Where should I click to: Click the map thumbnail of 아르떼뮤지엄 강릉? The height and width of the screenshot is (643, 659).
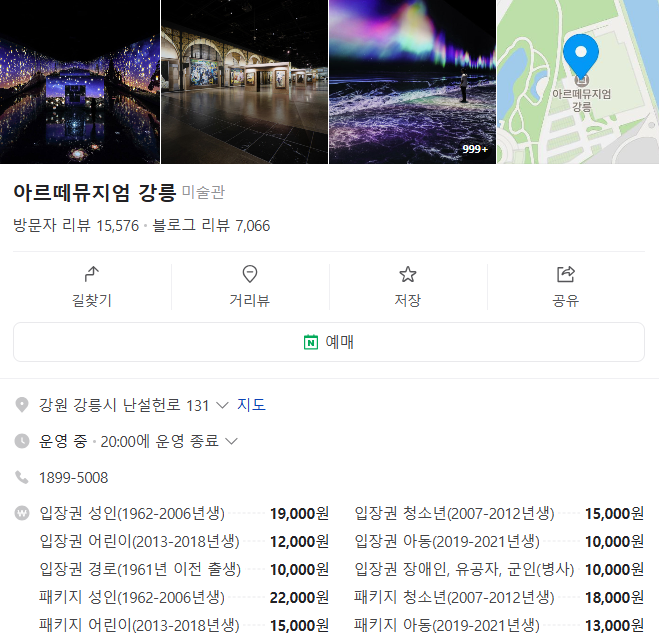pos(578,82)
